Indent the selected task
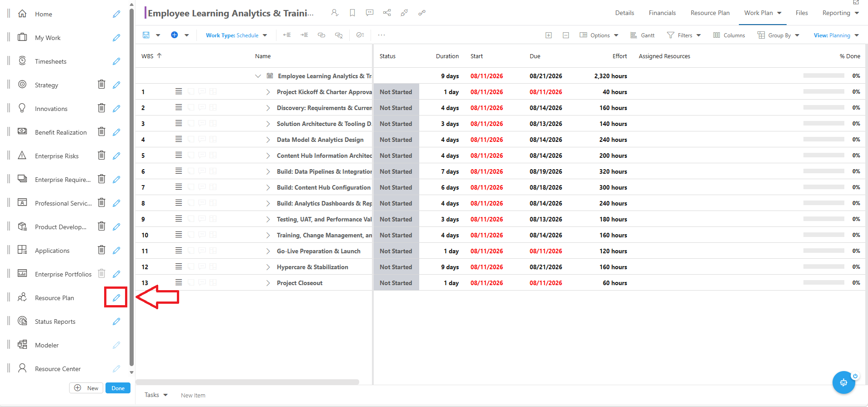Image resolution: width=868 pixels, height=407 pixels. click(x=304, y=35)
